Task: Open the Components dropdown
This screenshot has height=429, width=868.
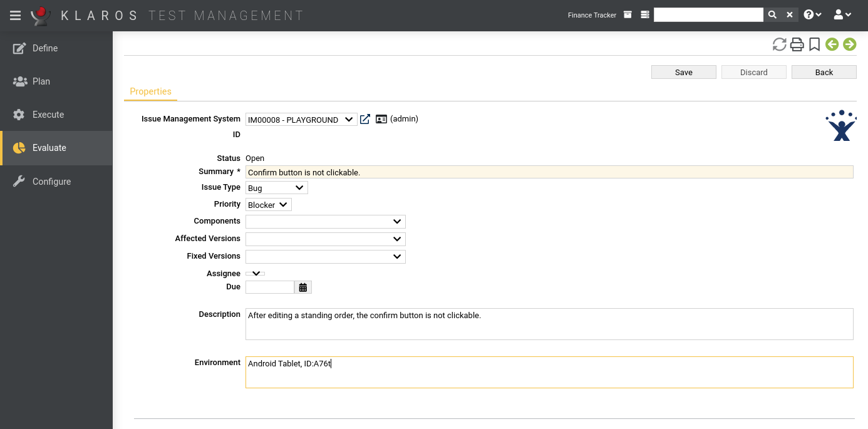Action: tap(325, 222)
